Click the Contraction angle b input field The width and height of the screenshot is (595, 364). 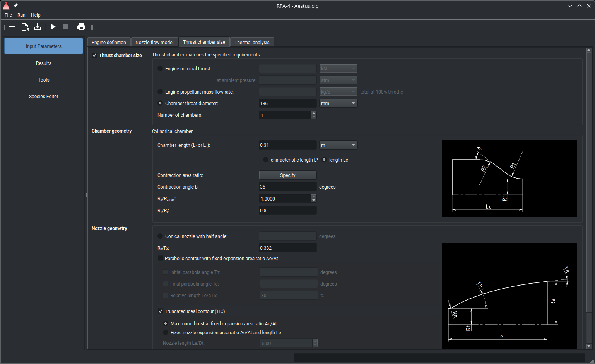pos(287,187)
